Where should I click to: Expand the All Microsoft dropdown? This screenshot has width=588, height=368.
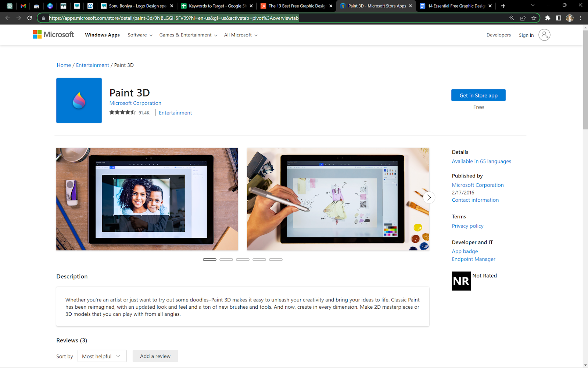(x=241, y=35)
